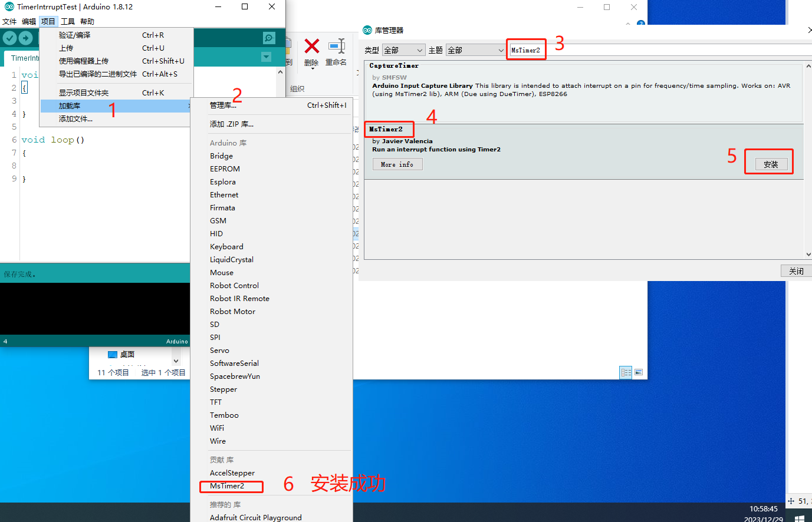Open the tab dropdown arrow in Arduino IDE
This screenshot has width=812, height=522.
266,57
